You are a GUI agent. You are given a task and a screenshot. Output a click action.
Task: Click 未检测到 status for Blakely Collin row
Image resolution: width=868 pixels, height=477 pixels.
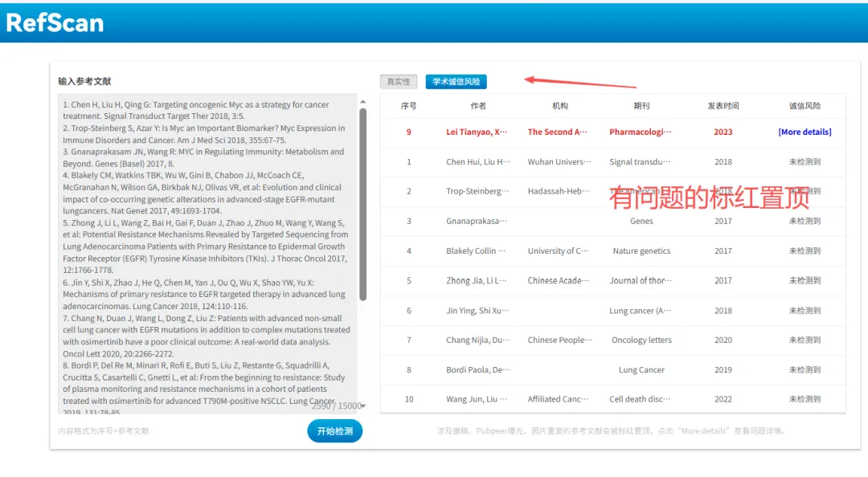pos(805,251)
